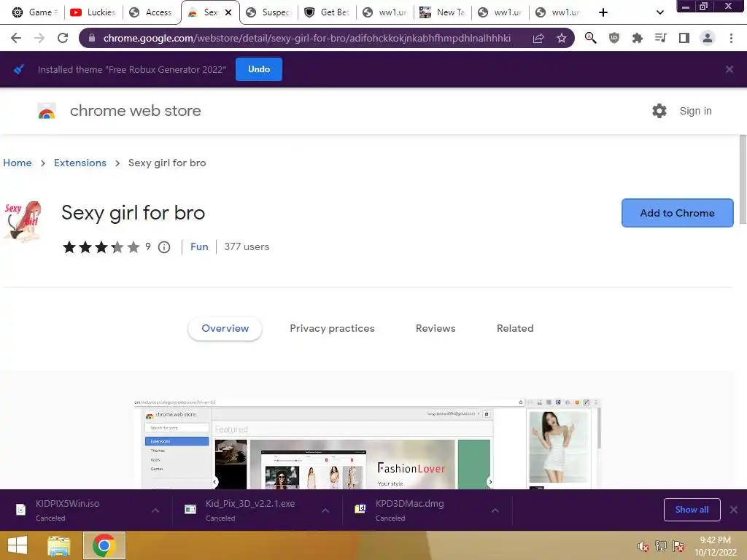Show previous screenshot with left carousel arrow
This screenshot has width=747, height=560.
(x=215, y=482)
